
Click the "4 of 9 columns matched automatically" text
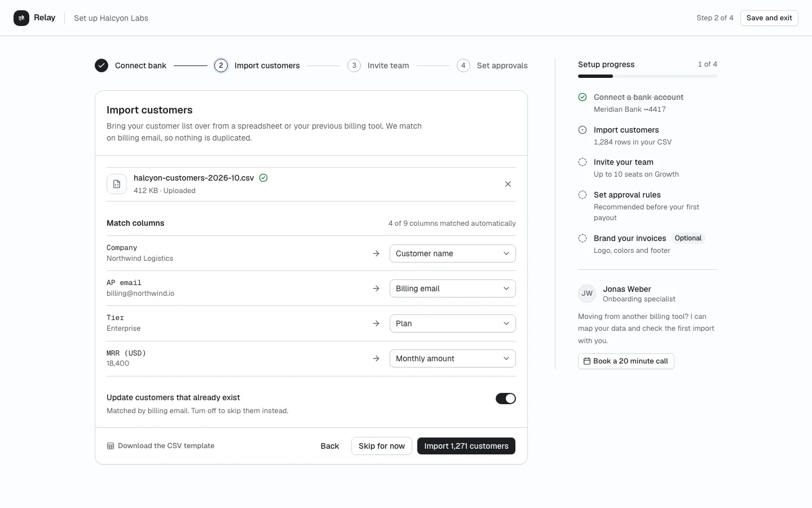(x=452, y=224)
